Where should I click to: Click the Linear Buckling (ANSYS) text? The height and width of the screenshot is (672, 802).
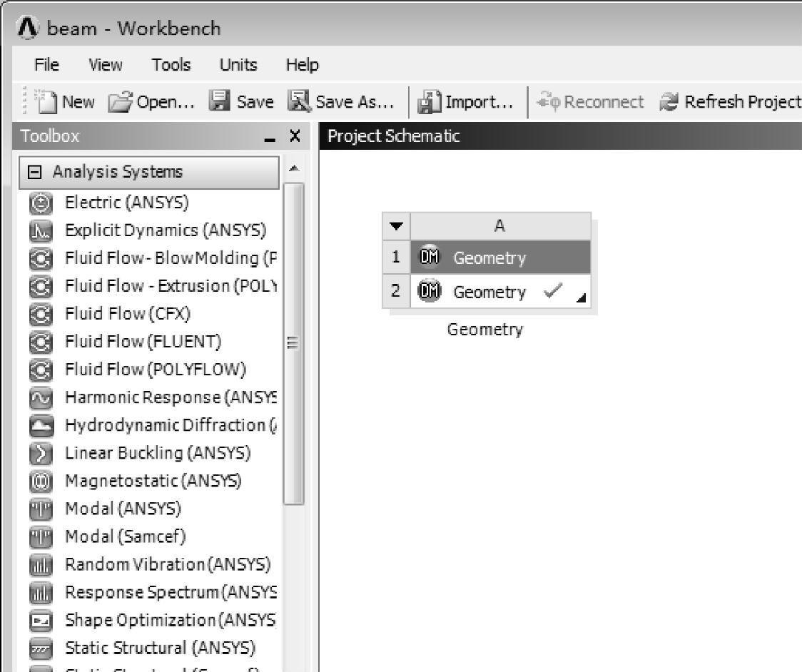[158, 453]
